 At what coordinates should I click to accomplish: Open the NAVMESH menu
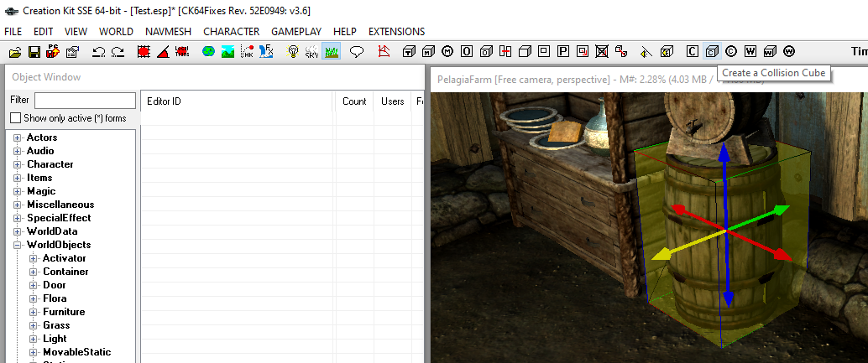coord(168,32)
